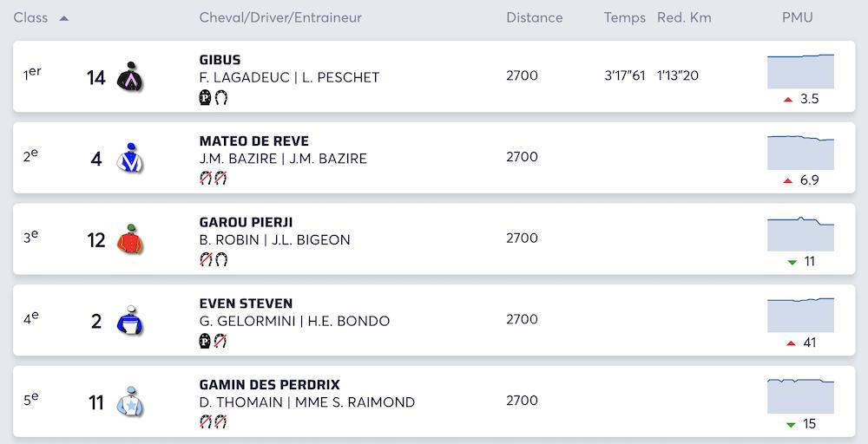
Task: Click shoeing icons under Even Steven
Action: point(214,342)
